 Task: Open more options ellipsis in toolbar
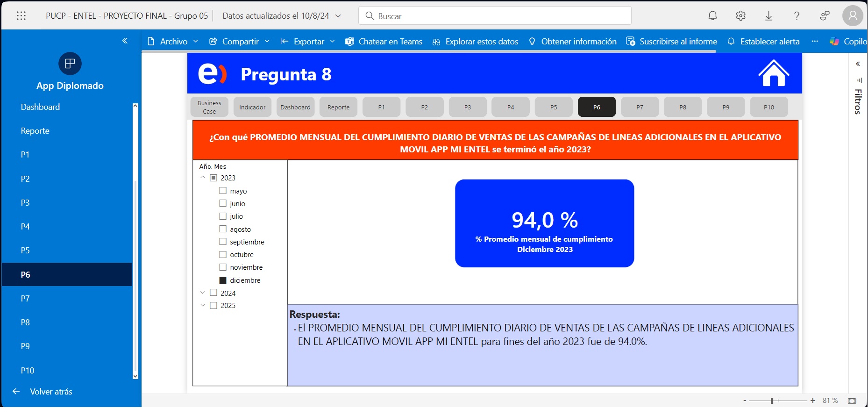click(815, 41)
